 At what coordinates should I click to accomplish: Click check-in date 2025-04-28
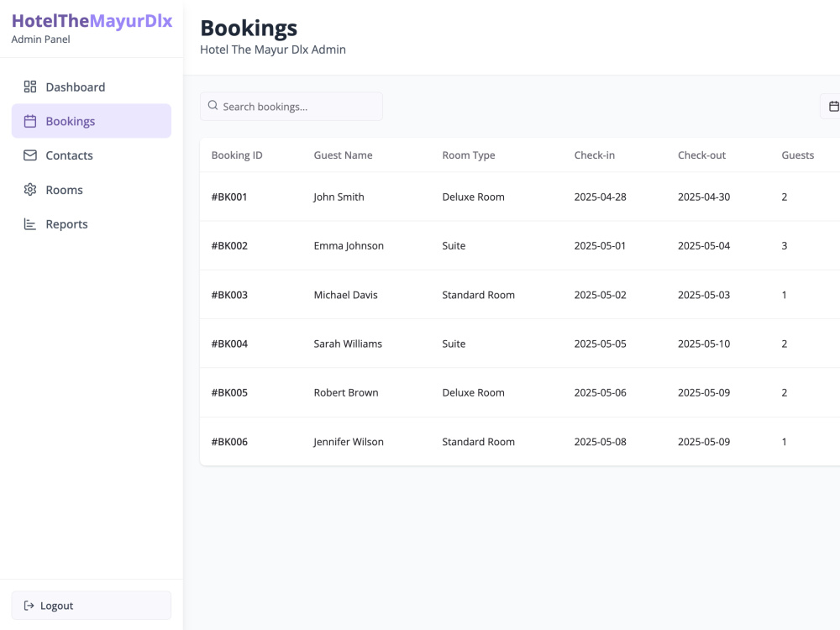coord(600,197)
